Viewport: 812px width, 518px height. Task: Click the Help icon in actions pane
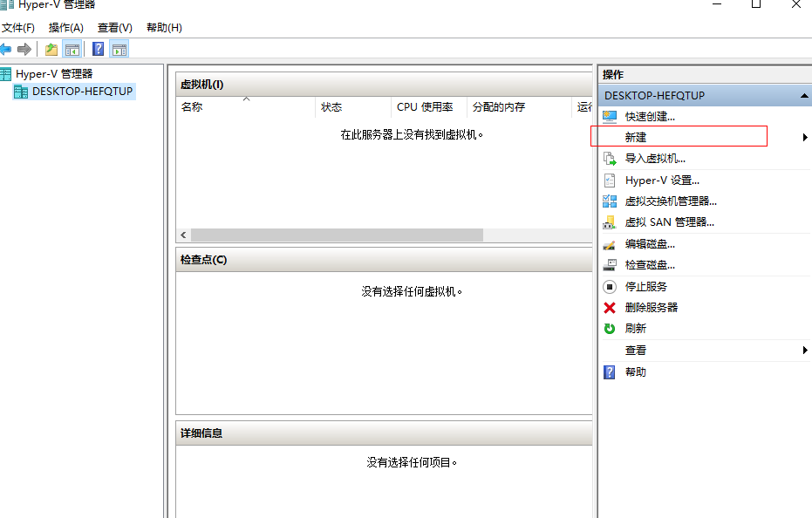coord(610,371)
